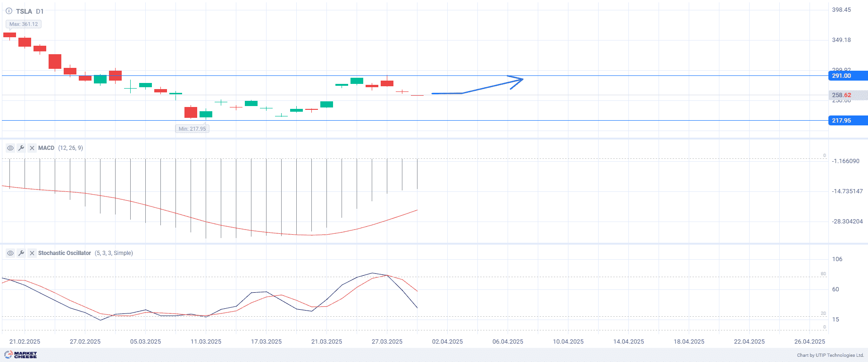Click the 18.04.2025 date label
Viewport: 868px width, 362px height.
tap(689, 342)
